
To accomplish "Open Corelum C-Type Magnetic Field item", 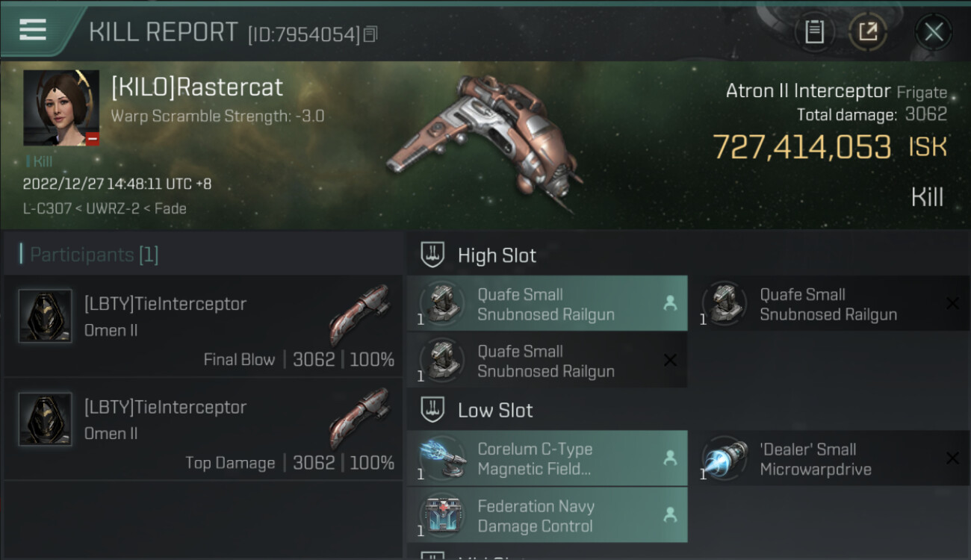I will 547,458.
